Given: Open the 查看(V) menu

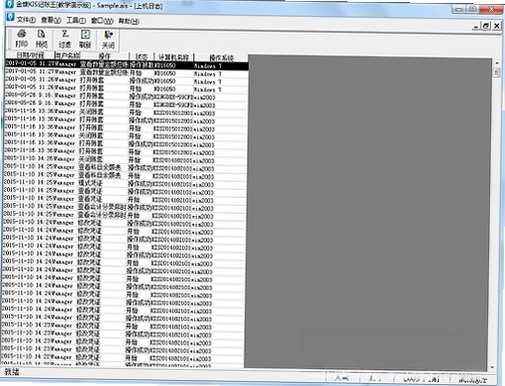Looking at the screenshot, I should (x=51, y=20).
